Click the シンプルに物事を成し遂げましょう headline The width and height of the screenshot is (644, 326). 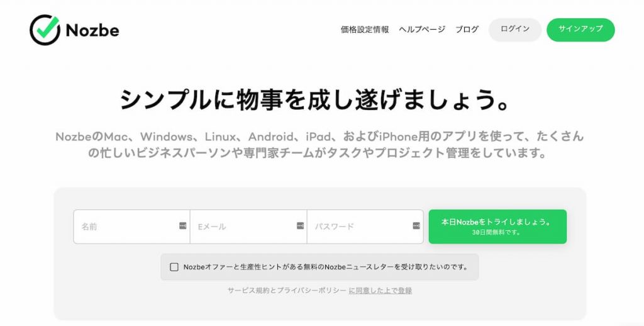[315, 100]
